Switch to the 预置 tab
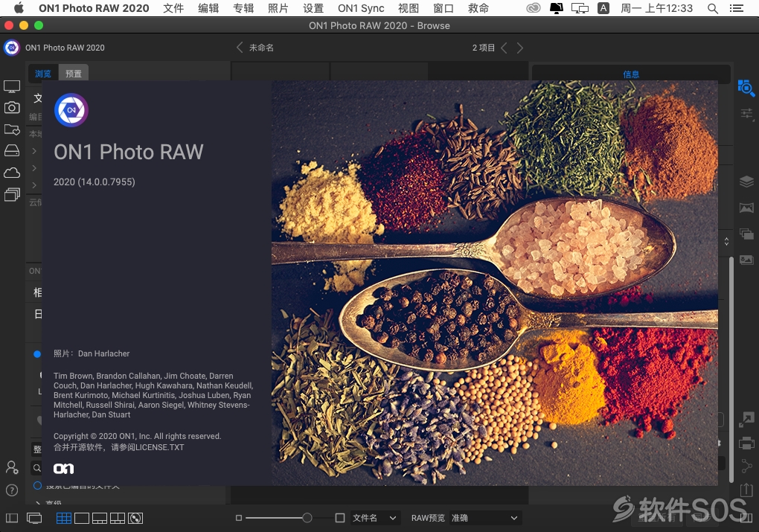The height and width of the screenshot is (532, 759). click(x=74, y=74)
